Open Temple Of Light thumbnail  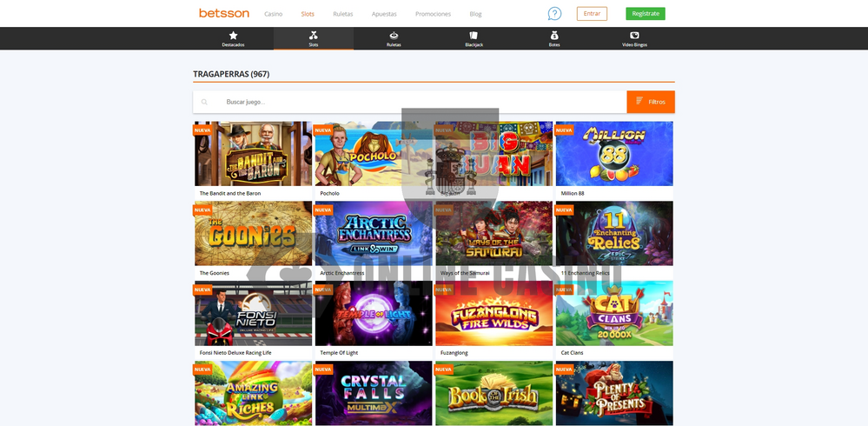[374, 313]
